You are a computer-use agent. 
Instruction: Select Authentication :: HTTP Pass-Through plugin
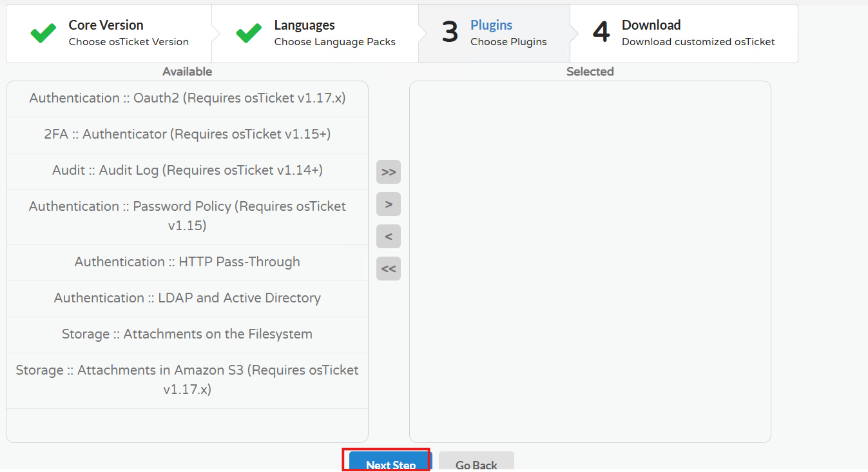188,262
